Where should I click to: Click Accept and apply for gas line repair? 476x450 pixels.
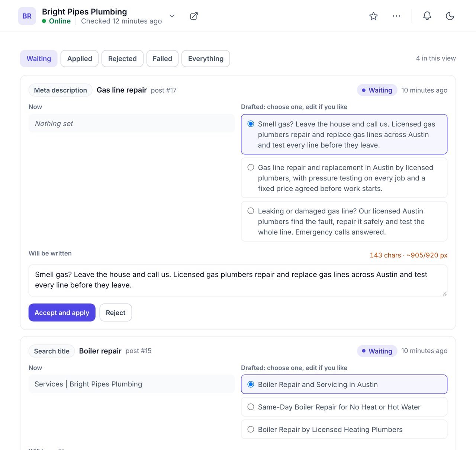pyautogui.click(x=62, y=312)
